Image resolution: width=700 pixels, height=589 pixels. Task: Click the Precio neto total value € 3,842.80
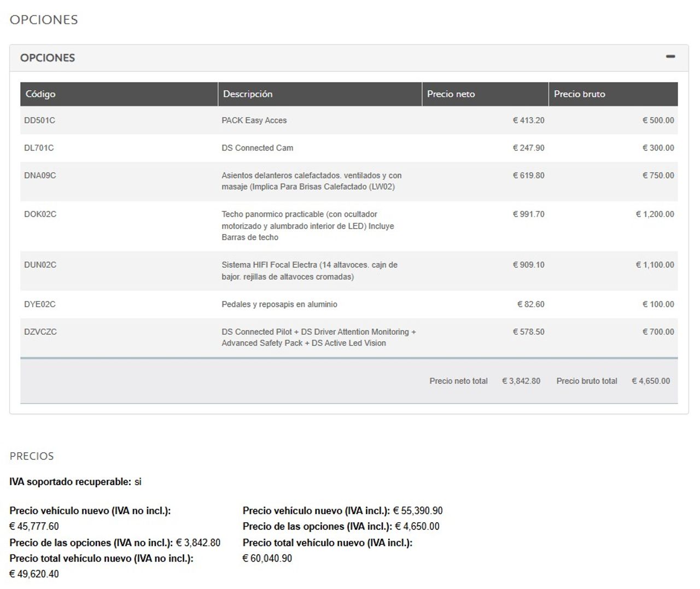click(521, 381)
